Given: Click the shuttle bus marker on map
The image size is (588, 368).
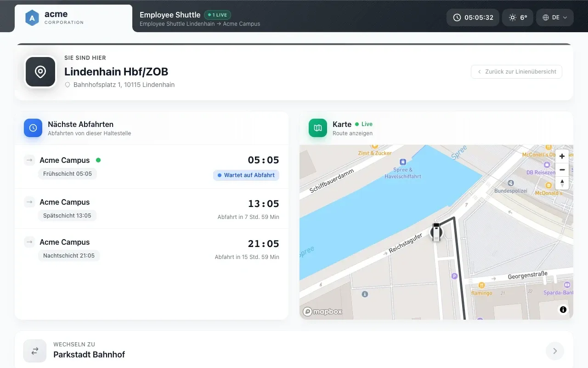Looking at the screenshot, I should click(x=436, y=231).
